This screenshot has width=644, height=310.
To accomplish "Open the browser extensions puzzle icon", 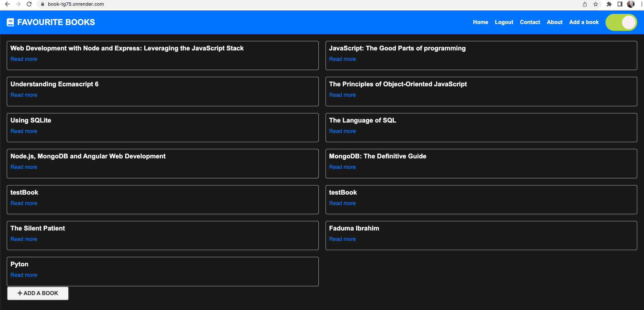I will coord(609,4).
